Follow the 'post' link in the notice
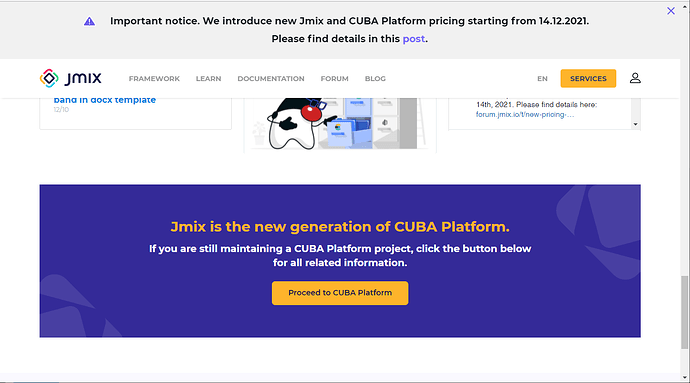 click(414, 39)
